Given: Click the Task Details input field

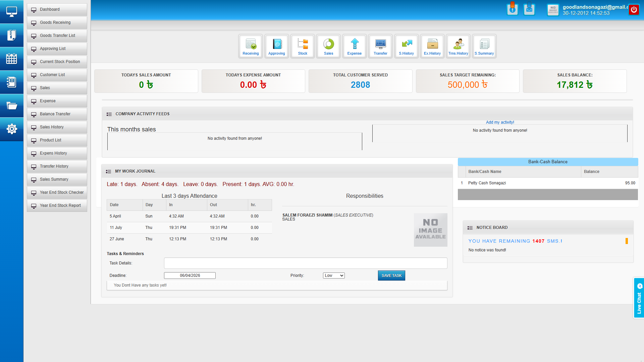Looking at the screenshot, I should click(x=305, y=263).
